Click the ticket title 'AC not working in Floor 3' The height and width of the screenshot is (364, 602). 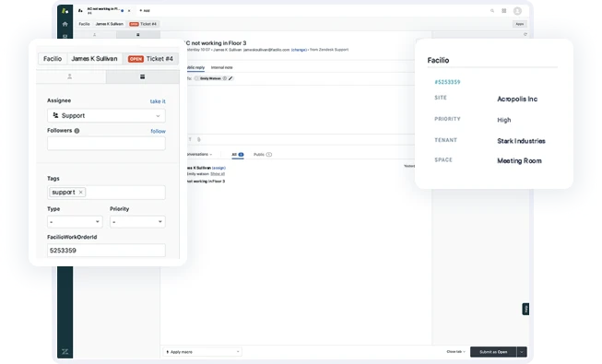point(216,43)
